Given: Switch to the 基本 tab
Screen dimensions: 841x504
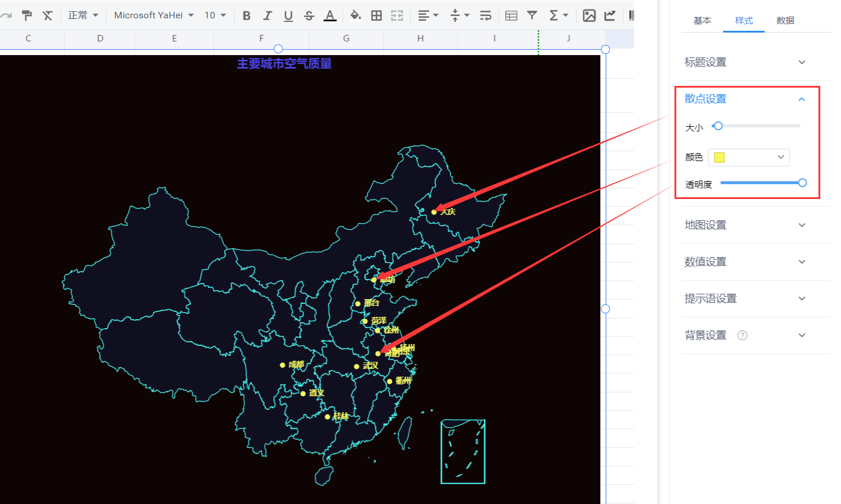Looking at the screenshot, I should click(x=702, y=21).
